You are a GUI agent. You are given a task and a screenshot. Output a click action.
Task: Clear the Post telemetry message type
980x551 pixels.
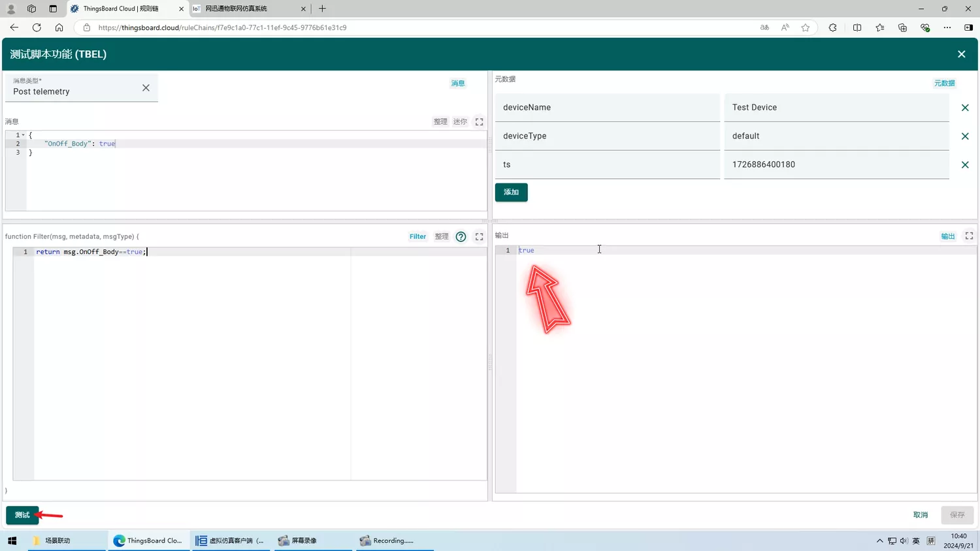point(146,88)
